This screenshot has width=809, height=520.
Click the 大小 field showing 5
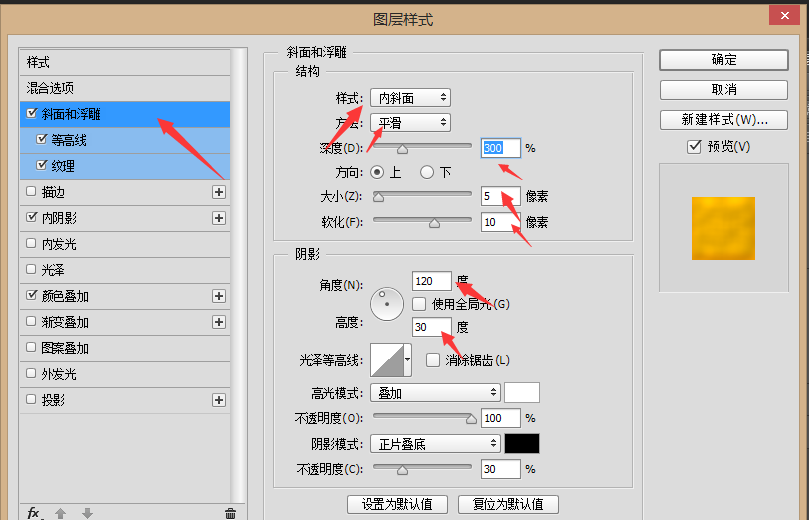tap(501, 196)
